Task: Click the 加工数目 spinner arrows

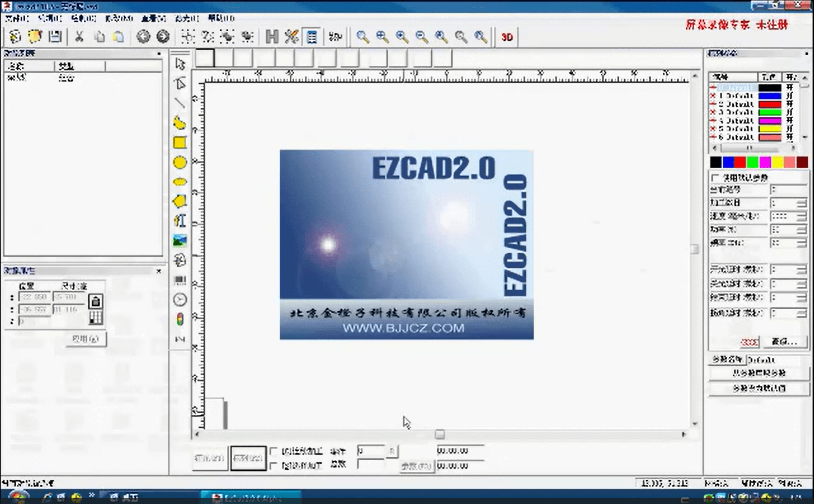Action: coord(802,203)
